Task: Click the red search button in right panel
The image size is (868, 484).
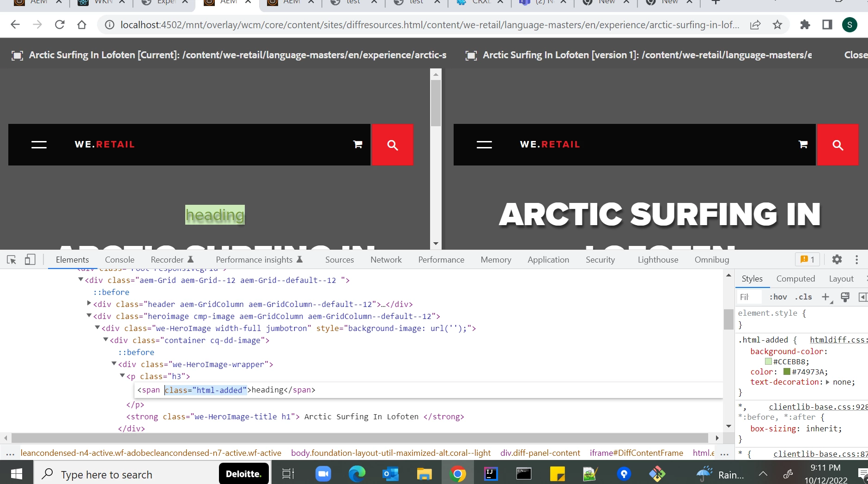Action: pyautogui.click(x=838, y=145)
